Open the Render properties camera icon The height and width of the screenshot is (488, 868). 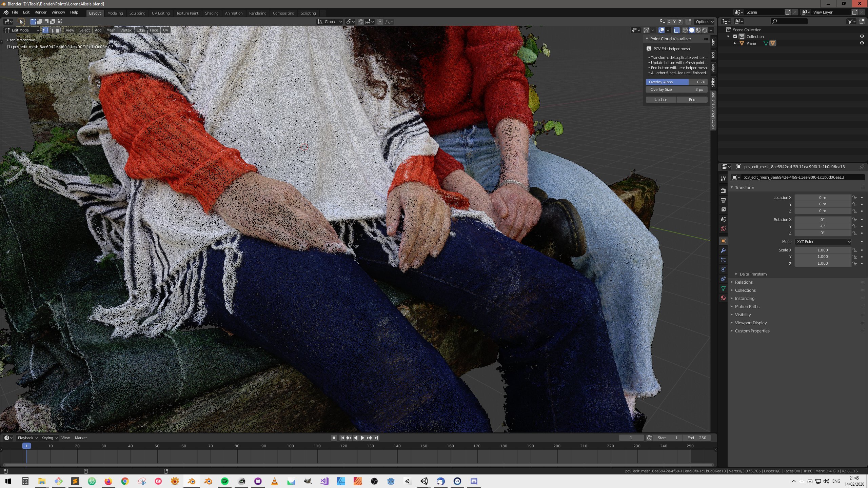(x=723, y=191)
